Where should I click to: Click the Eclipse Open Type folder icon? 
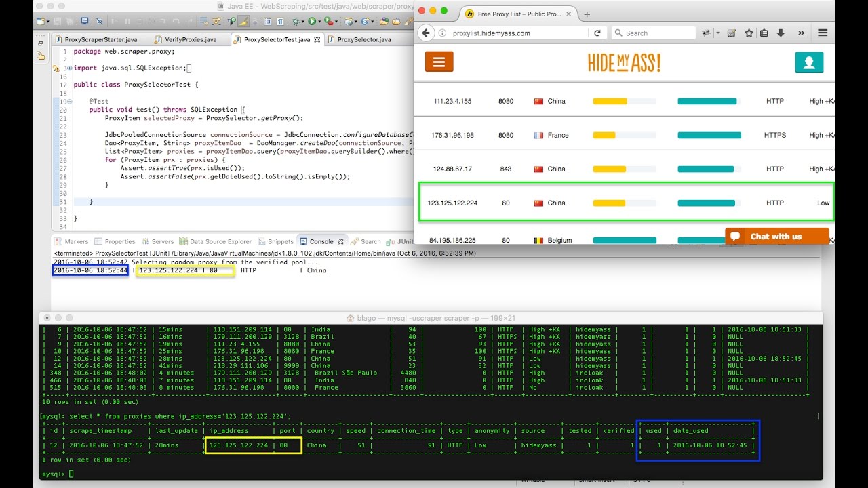[383, 22]
